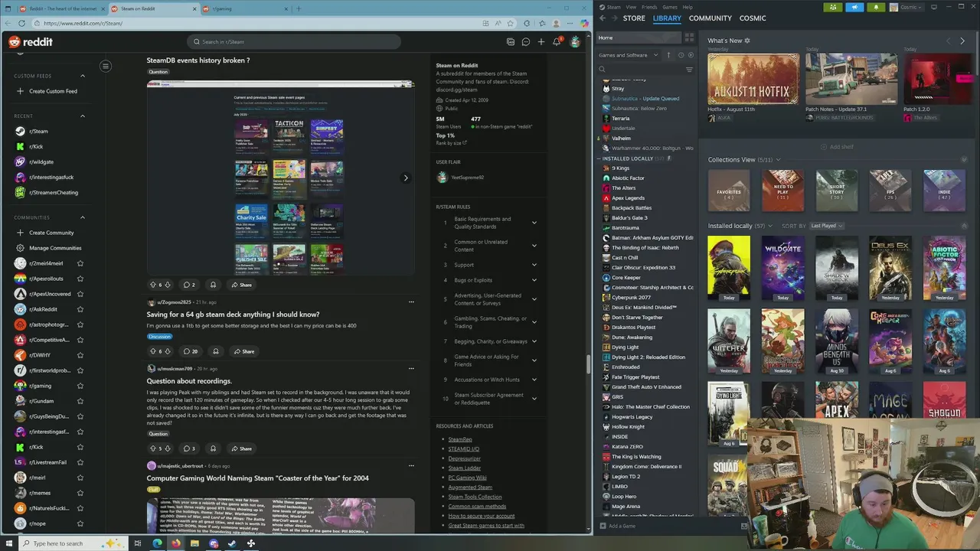Refresh the browser page

click(21, 23)
